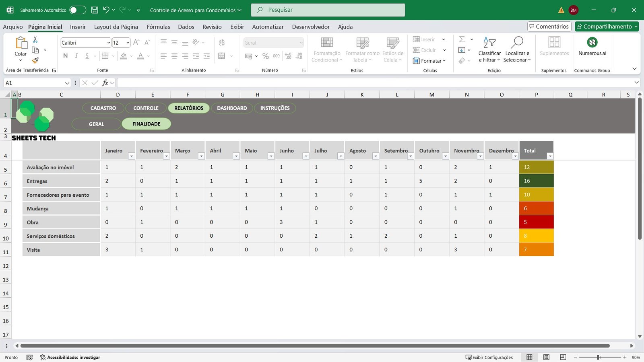Click the Exibir Configurações status bar entry

point(489,357)
